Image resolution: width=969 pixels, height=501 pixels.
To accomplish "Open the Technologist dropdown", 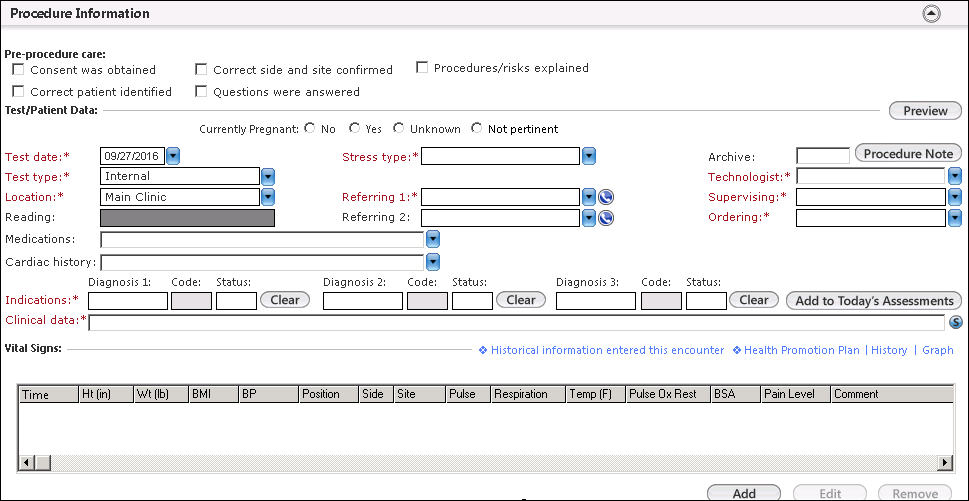I will click(955, 177).
